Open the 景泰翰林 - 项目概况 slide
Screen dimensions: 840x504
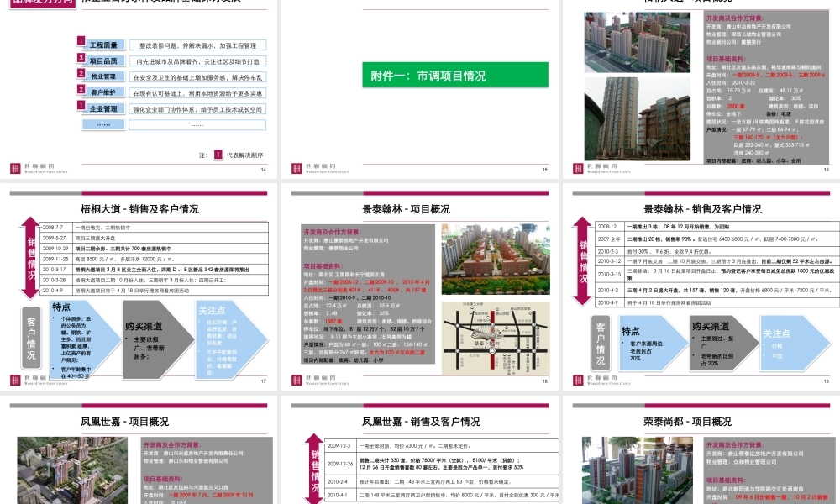pyautogui.click(x=420, y=286)
